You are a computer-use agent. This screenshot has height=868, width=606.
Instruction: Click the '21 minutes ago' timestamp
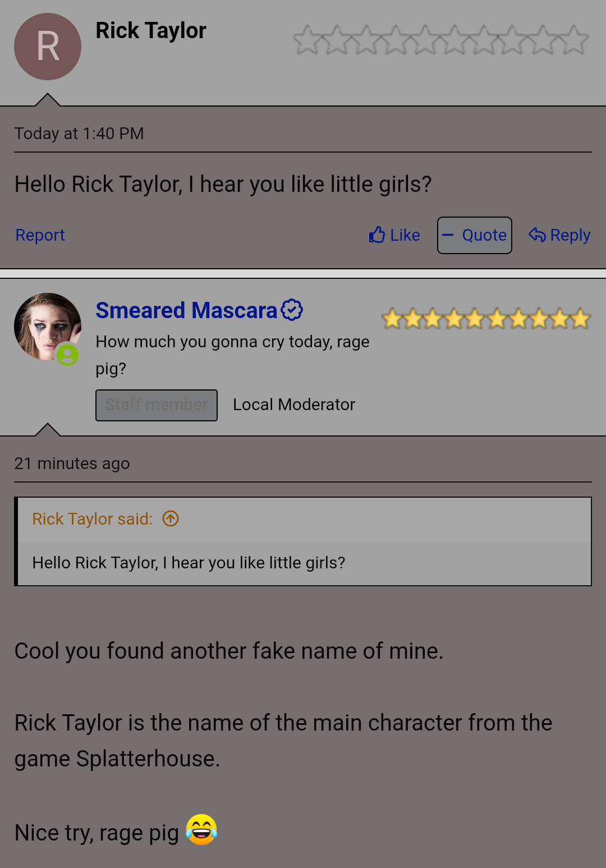tap(72, 463)
